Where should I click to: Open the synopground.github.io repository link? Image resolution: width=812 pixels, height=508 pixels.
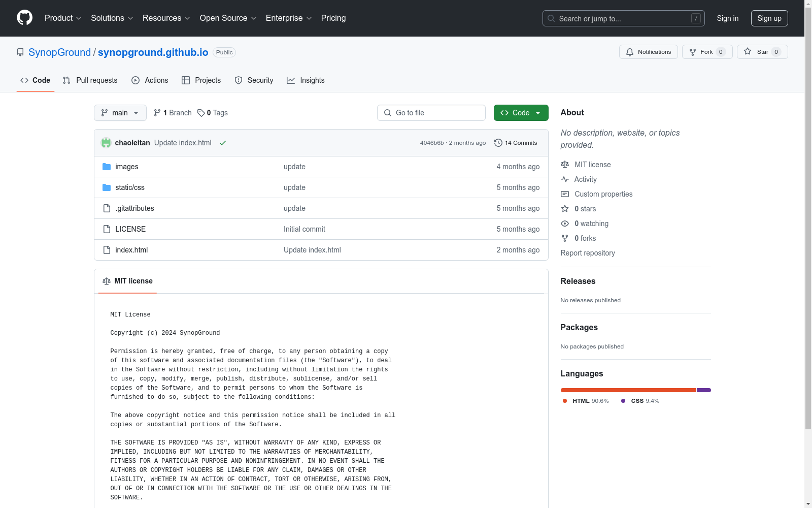(153, 52)
